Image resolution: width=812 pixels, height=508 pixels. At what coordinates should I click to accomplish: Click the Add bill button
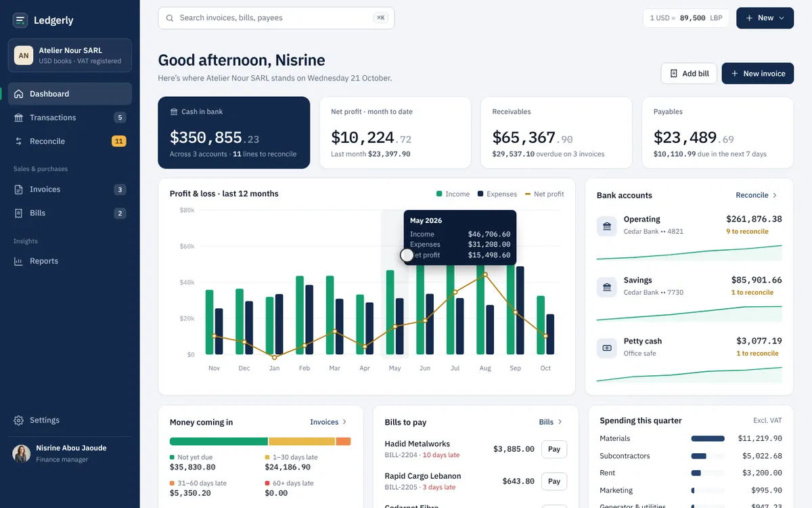coord(689,73)
